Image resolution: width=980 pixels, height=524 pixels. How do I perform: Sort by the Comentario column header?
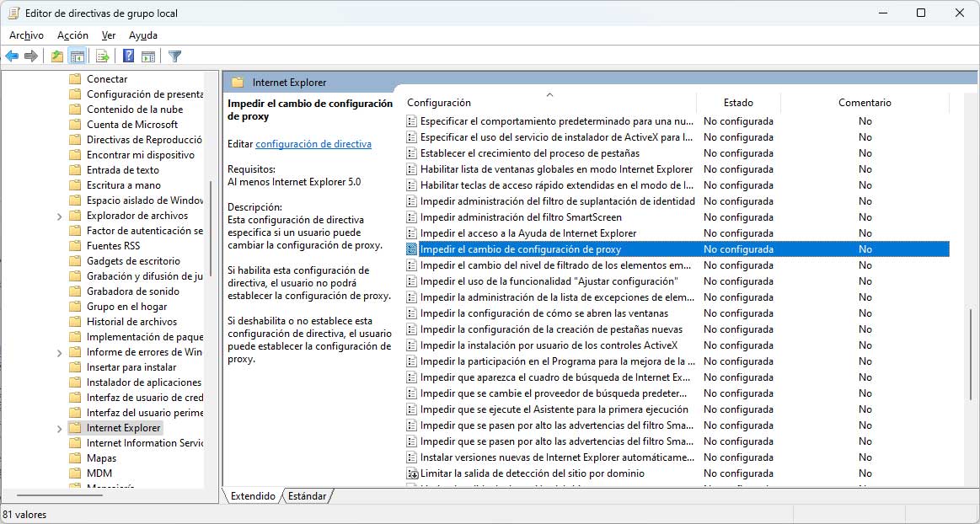[865, 103]
